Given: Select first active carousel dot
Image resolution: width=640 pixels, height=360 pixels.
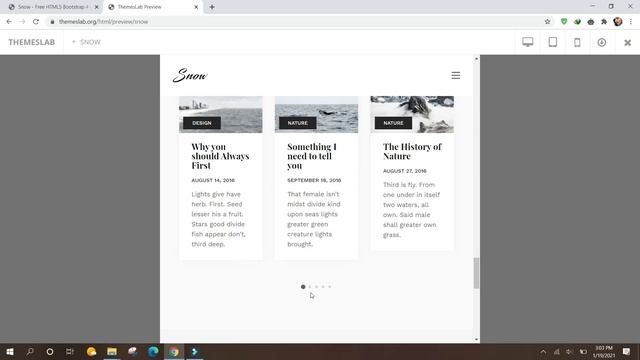Looking at the screenshot, I should click(x=303, y=287).
